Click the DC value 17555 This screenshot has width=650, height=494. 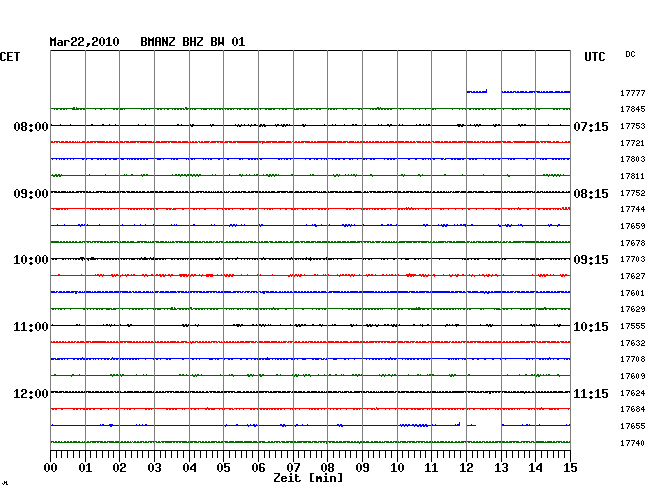click(x=633, y=326)
